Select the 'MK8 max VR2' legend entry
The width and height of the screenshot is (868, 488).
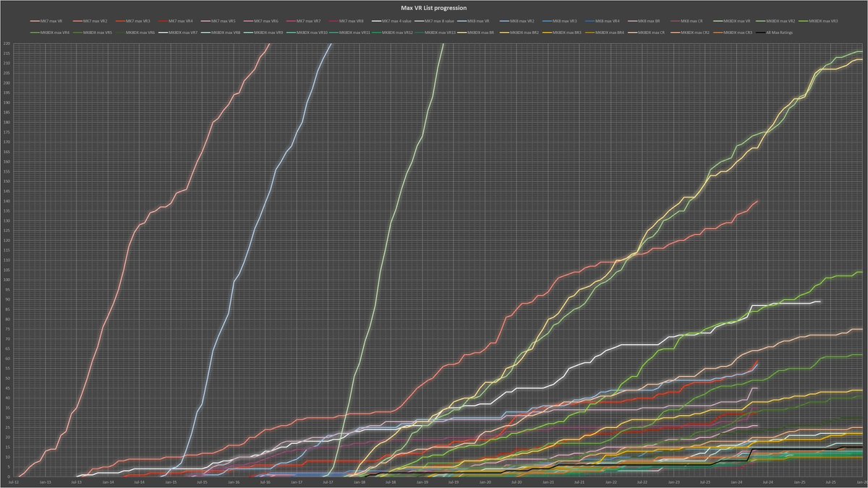point(517,21)
